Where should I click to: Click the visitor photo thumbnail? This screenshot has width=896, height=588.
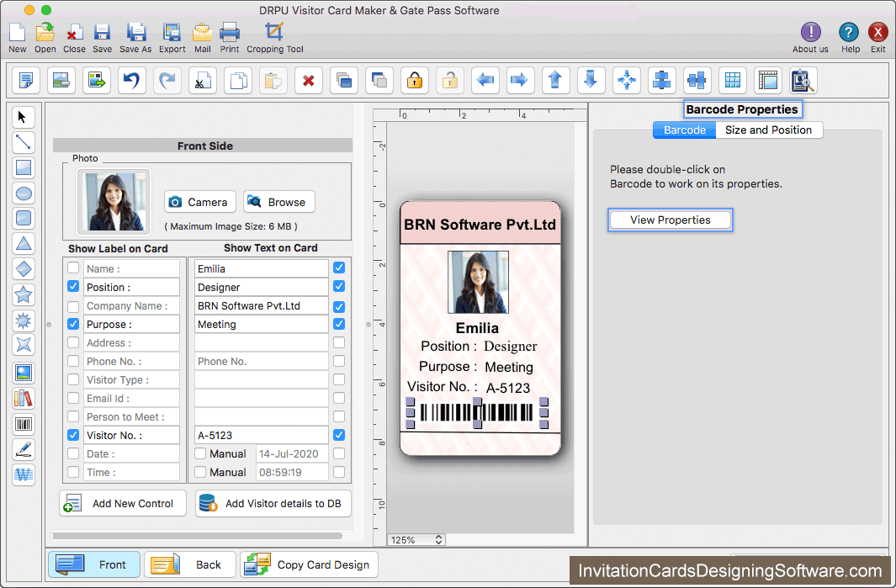pyautogui.click(x=113, y=202)
